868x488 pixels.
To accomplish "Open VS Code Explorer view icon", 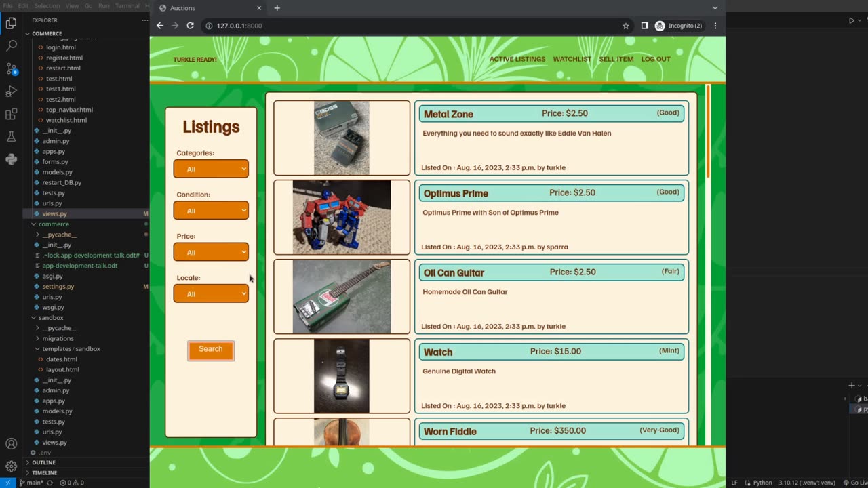I will (11, 23).
